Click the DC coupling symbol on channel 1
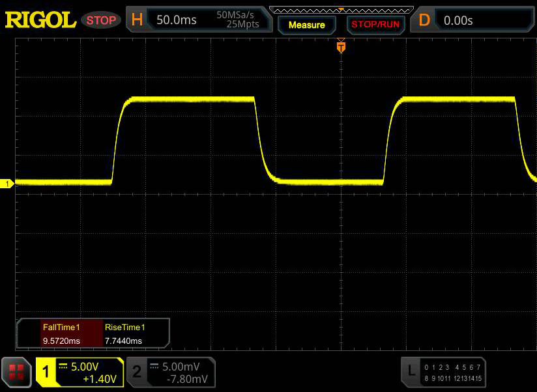Screen dimensions: 537x392 tap(64, 366)
